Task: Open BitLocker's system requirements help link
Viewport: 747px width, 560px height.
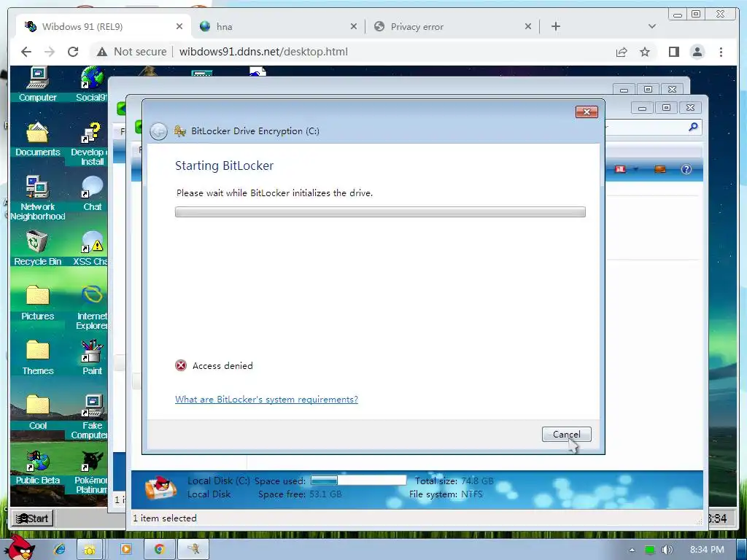Action: (266, 399)
